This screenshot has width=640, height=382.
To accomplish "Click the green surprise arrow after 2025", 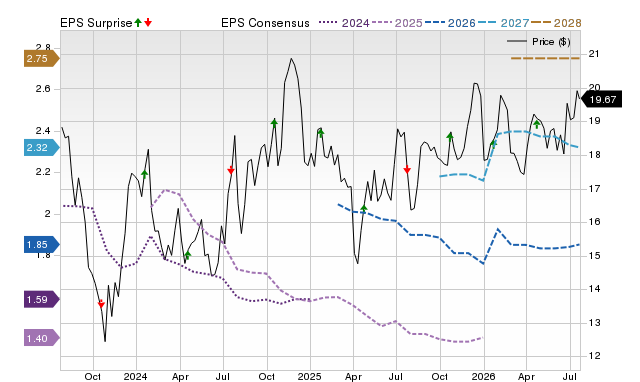I will point(321,133).
